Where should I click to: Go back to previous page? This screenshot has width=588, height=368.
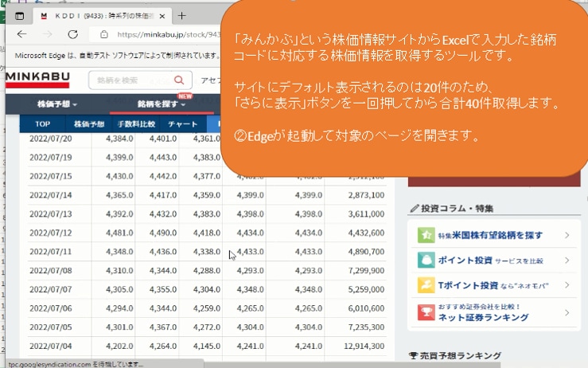click(x=21, y=34)
